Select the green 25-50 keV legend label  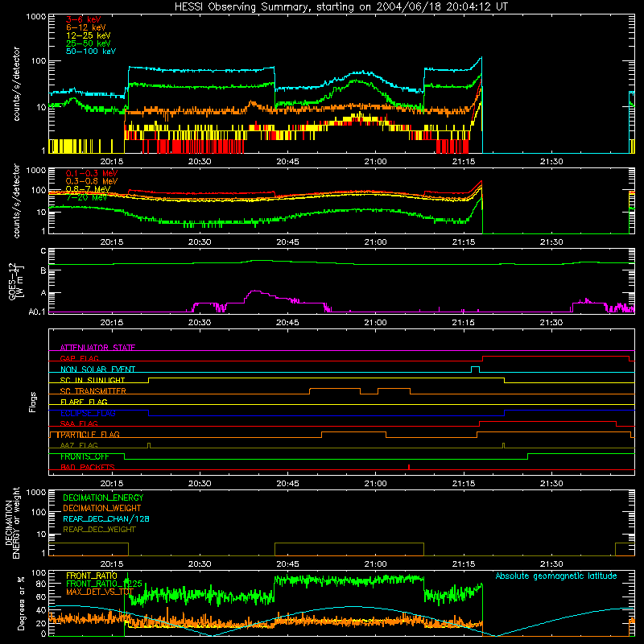89,43
